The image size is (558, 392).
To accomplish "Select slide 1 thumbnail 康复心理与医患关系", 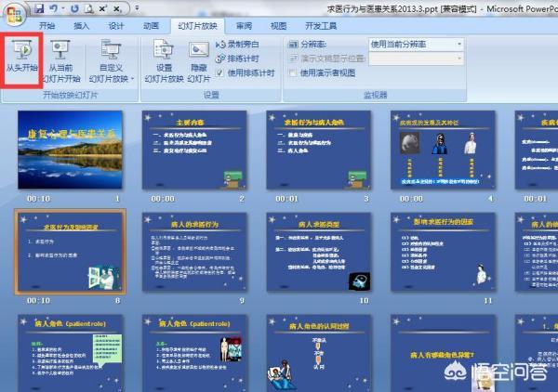I will (70, 150).
